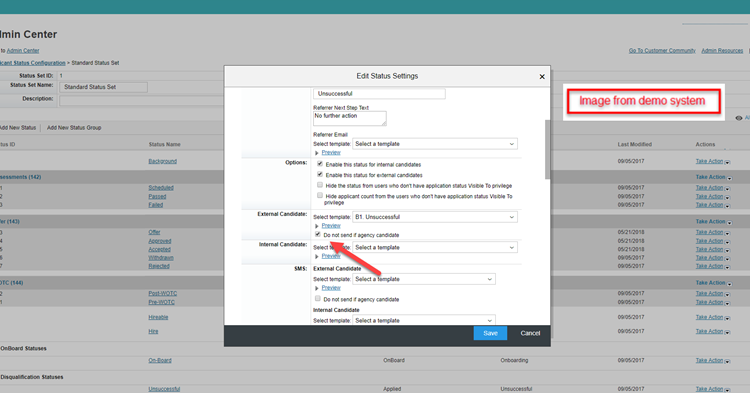Open the Failed status link

click(155, 205)
